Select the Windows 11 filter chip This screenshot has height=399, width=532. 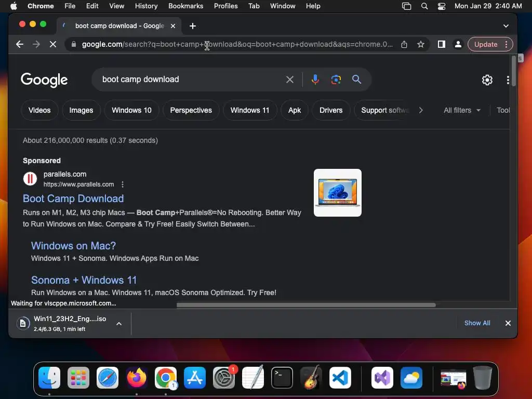pyautogui.click(x=250, y=110)
